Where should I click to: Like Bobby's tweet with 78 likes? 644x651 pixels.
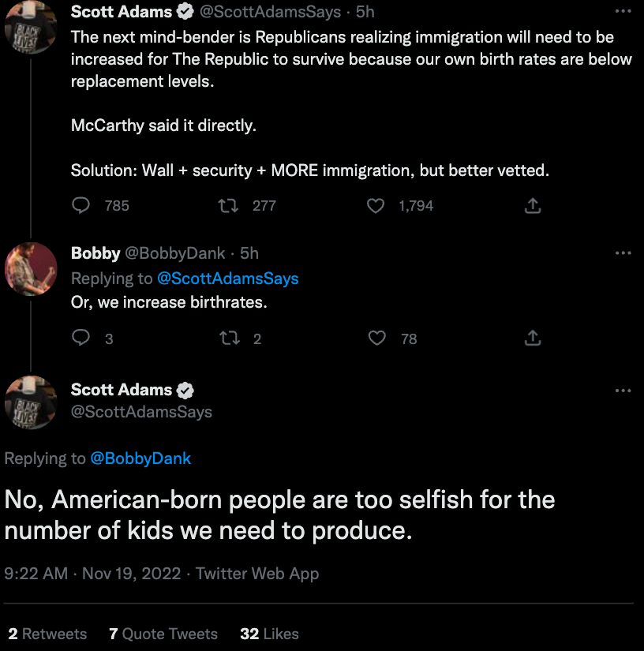coord(377,339)
